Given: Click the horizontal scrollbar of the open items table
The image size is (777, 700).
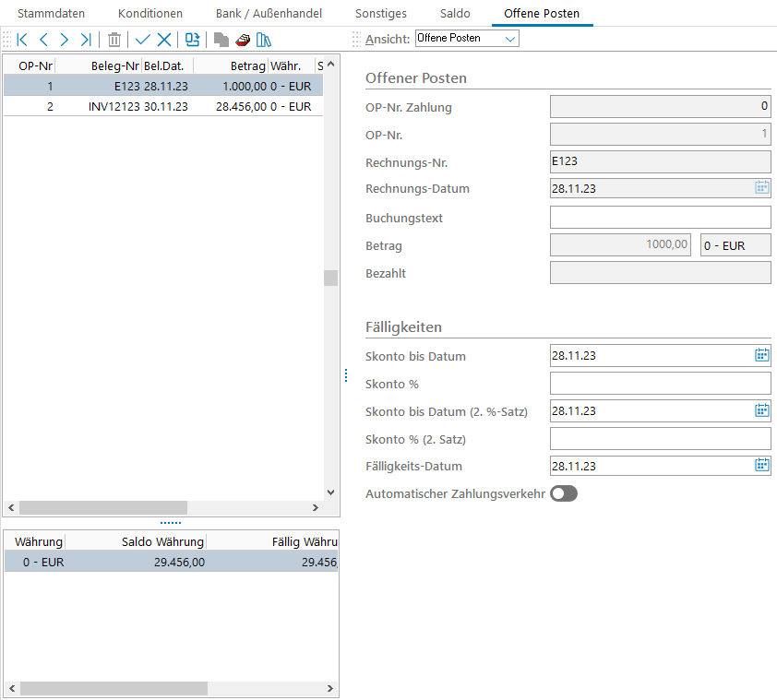Looking at the screenshot, I should pyautogui.click(x=103, y=507).
